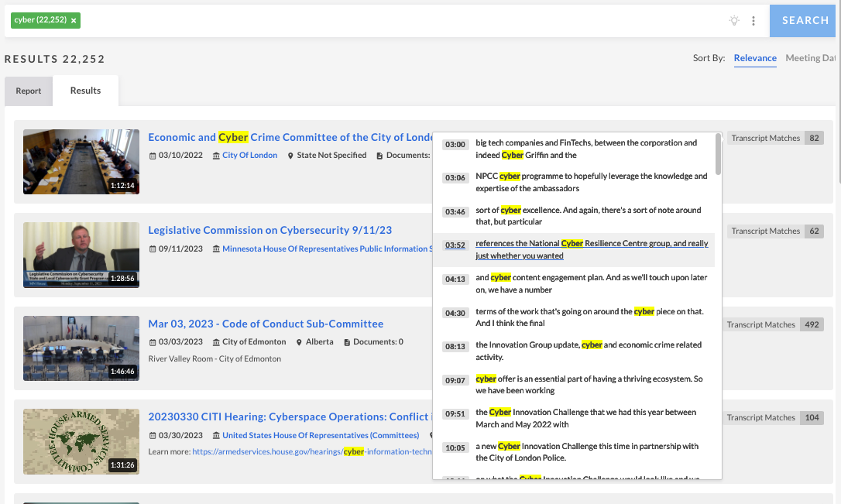Remove the cyber search filter chip
Image resolution: width=841 pixels, height=504 pixels.
point(74,21)
